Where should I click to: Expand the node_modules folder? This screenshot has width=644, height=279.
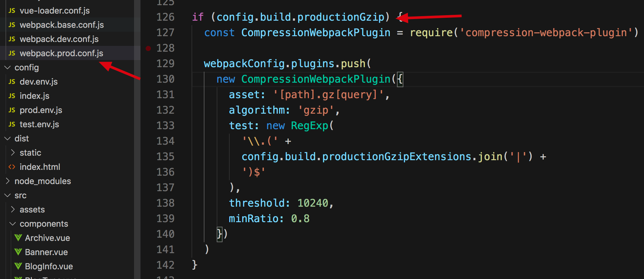[8, 181]
